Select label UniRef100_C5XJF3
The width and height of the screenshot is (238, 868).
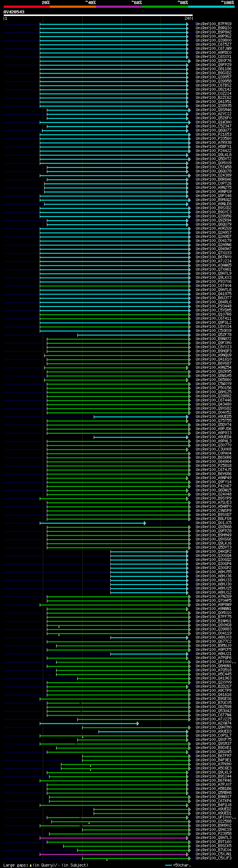click(213, 858)
